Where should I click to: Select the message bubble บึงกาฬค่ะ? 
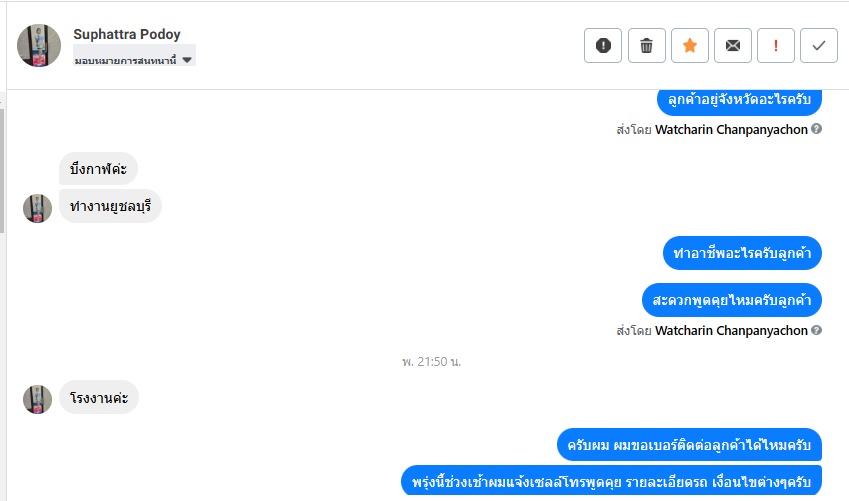click(x=98, y=168)
